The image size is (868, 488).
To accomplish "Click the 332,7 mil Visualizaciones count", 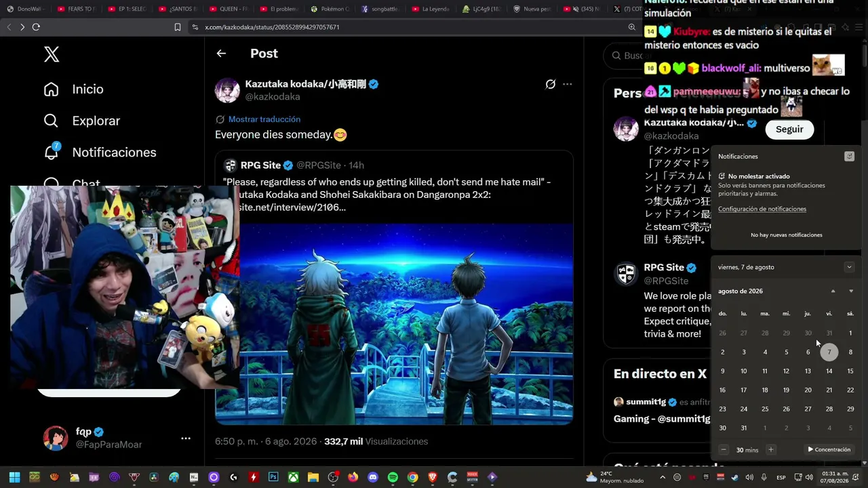I will [376, 441].
